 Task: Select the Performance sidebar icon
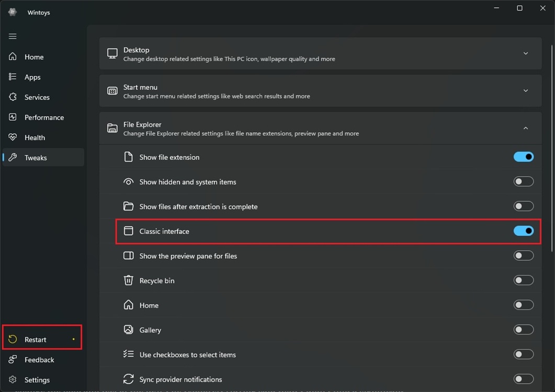[x=13, y=117]
